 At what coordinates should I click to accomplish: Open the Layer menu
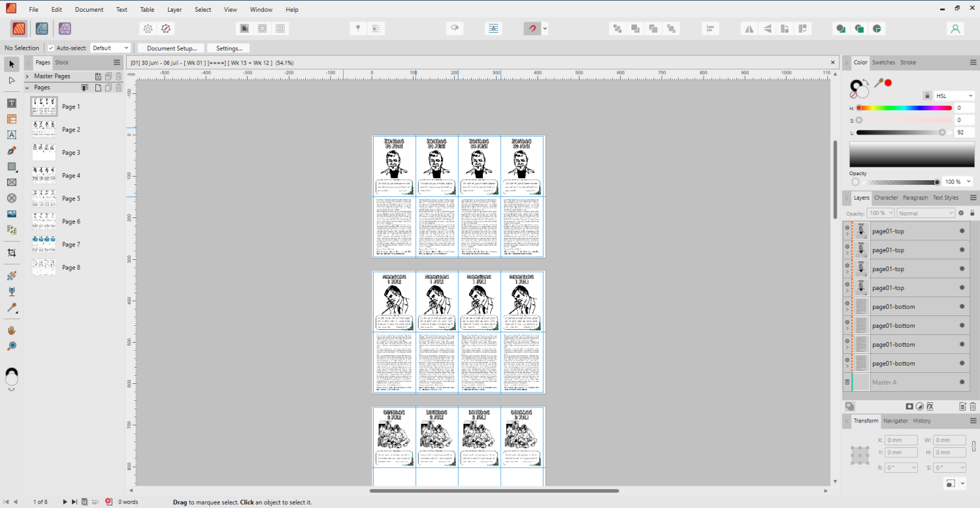[174, 10]
